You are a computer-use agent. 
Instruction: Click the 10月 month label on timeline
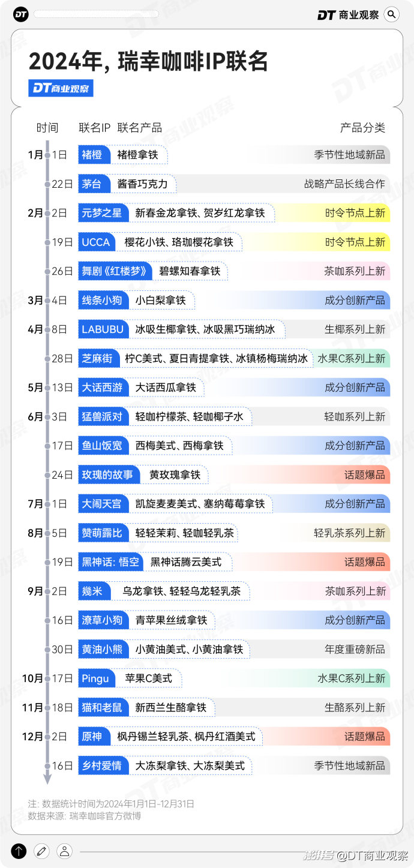pos(32,678)
